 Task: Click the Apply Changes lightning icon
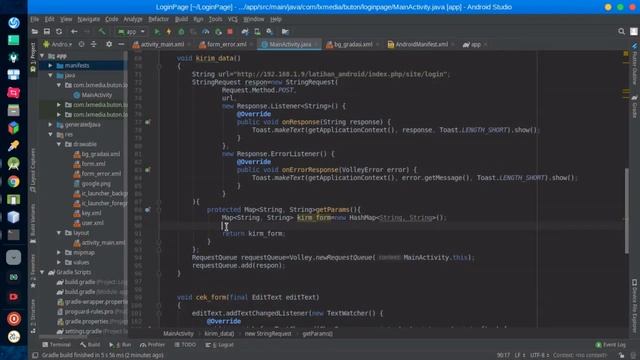(169, 31)
